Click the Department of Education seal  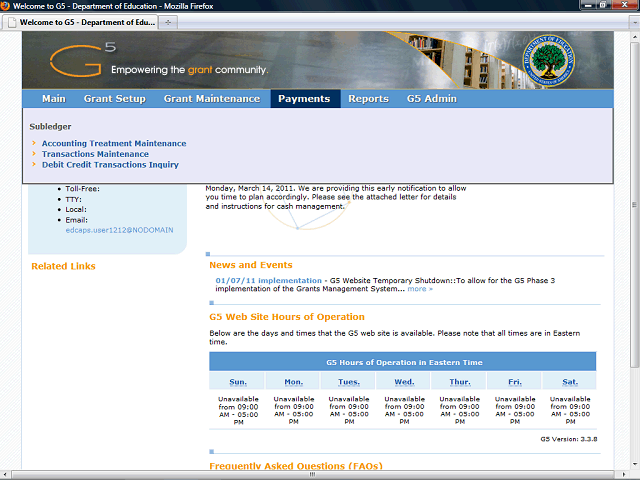(549, 60)
